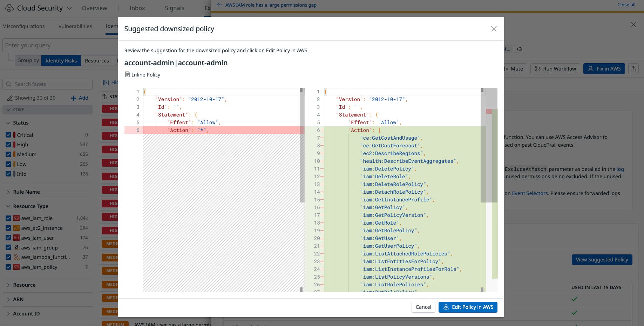Click the aws_lambda_function resource type icon

[16, 257]
